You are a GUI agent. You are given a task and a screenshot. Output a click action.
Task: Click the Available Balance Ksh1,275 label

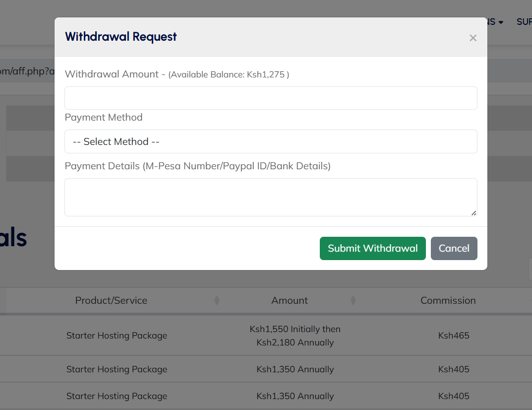(x=229, y=74)
